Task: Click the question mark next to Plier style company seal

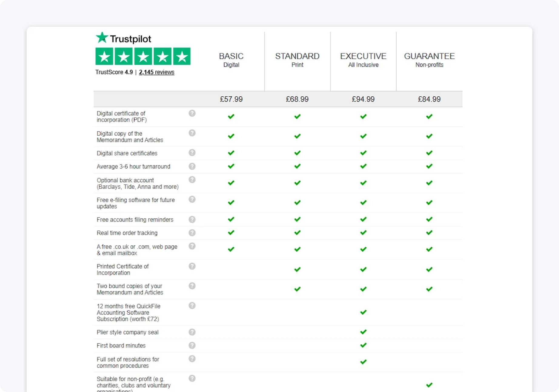Action: [x=192, y=332]
